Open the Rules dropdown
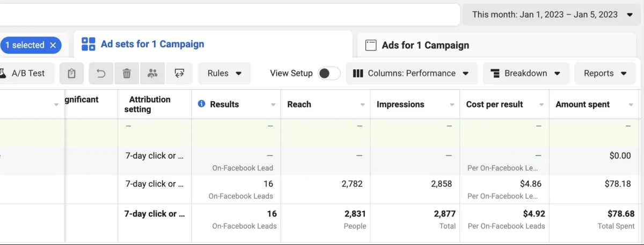The height and width of the screenshot is (245, 644). (x=224, y=74)
